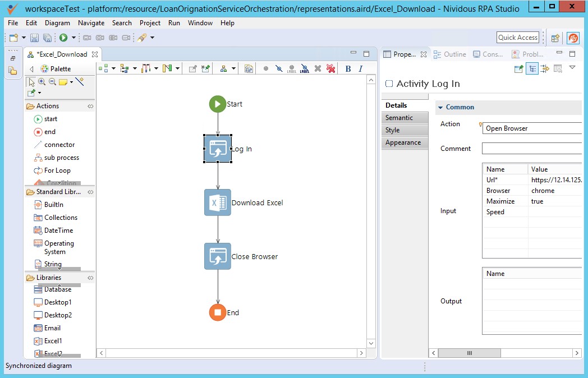Open the Navigate menu
588x378 pixels.
pos(91,23)
